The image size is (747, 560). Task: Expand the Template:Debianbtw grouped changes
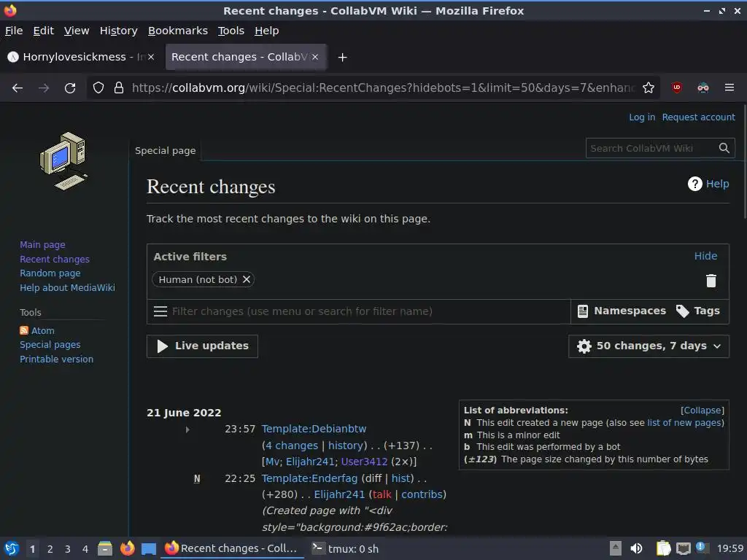pyautogui.click(x=187, y=429)
